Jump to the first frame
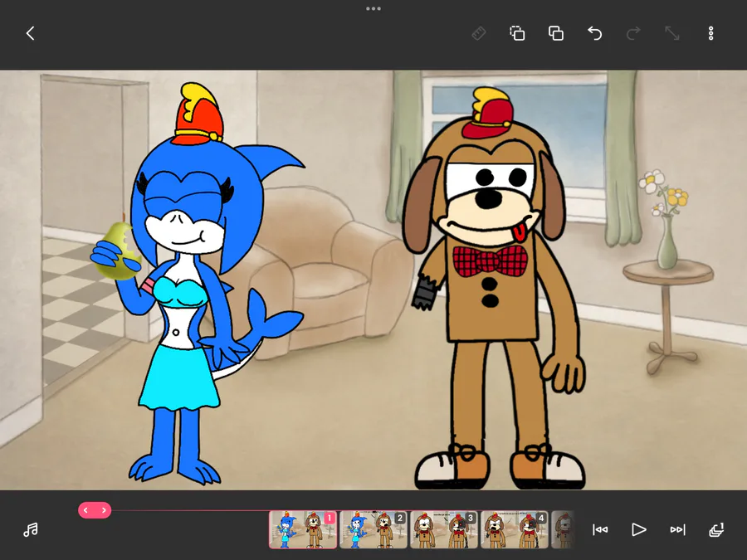The height and width of the screenshot is (560, 747). point(600,529)
